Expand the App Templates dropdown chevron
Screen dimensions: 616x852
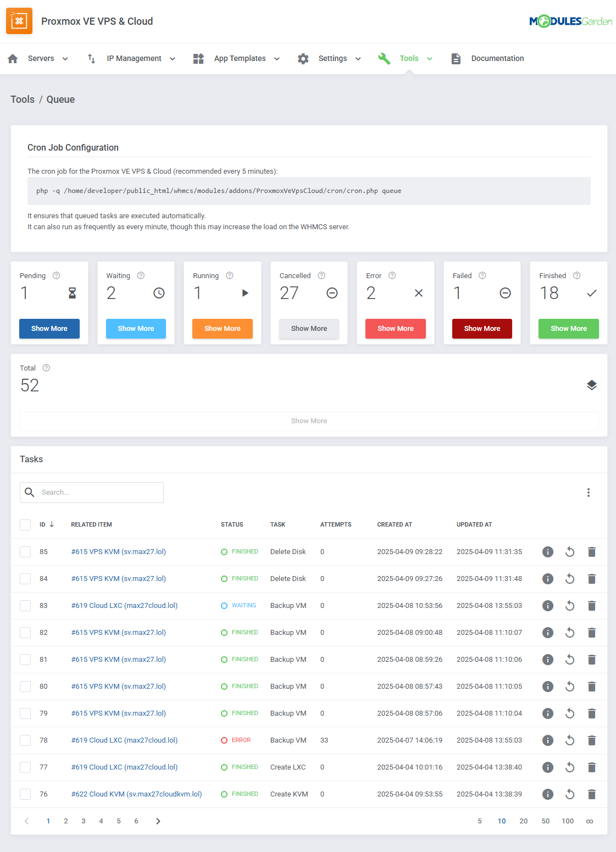277,59
